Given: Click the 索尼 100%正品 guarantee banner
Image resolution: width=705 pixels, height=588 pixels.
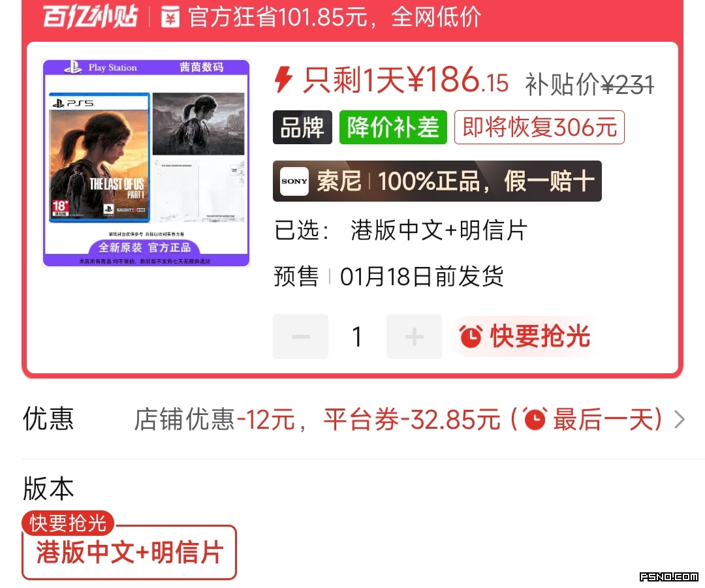Looking at the screenshot, I should (x=437, y=181).
